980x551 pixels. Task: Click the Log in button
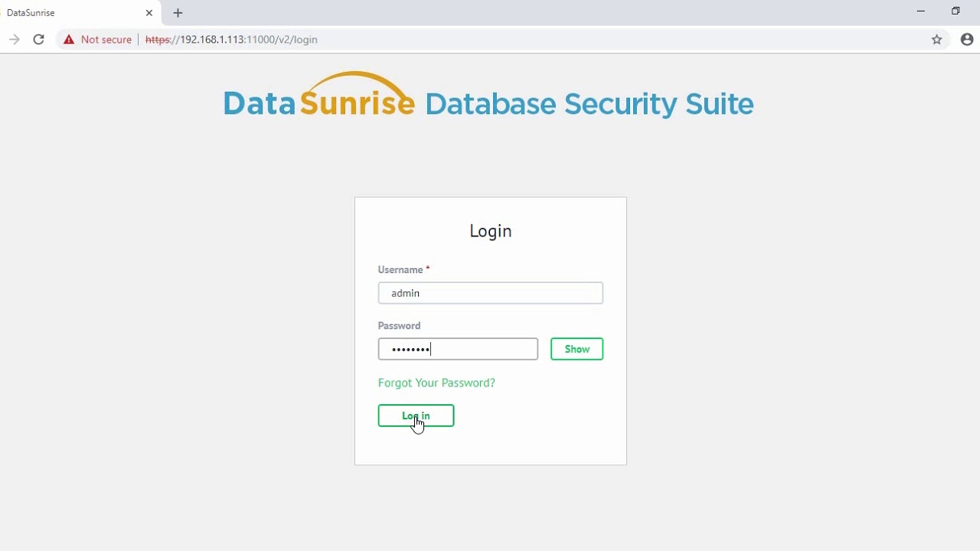coord(416,416)
